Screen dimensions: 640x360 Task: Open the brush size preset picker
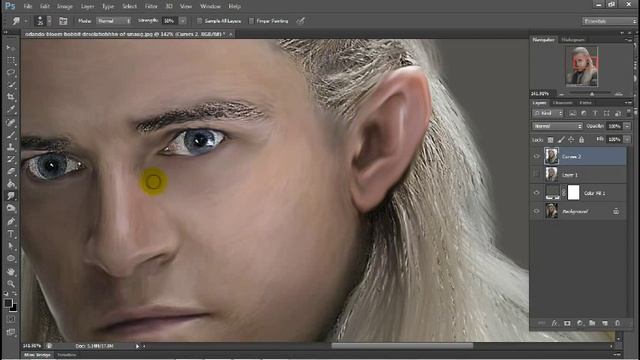coord(49,21)
